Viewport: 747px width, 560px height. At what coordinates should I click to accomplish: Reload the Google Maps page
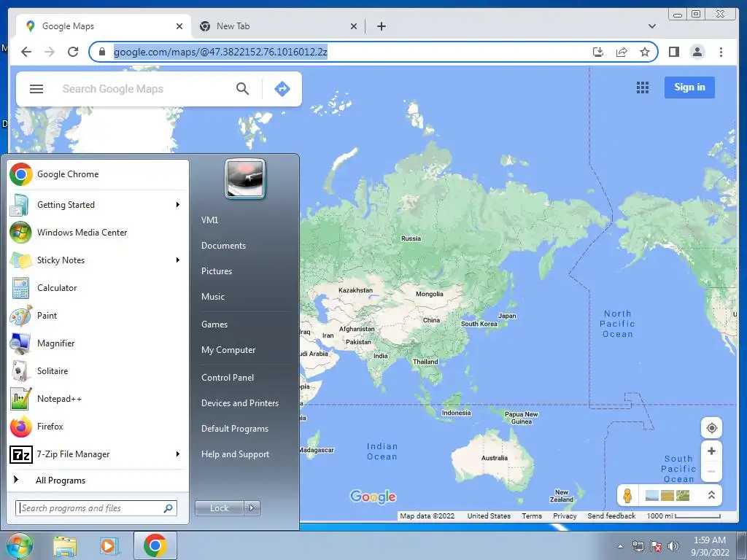(73, 52)
